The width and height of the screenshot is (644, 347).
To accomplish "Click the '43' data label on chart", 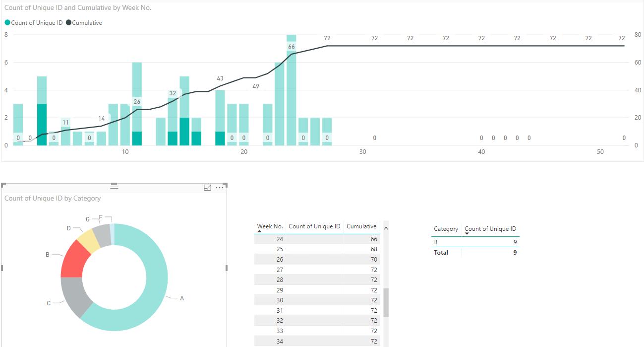I will pyautogui.click(x=220, y=78).
